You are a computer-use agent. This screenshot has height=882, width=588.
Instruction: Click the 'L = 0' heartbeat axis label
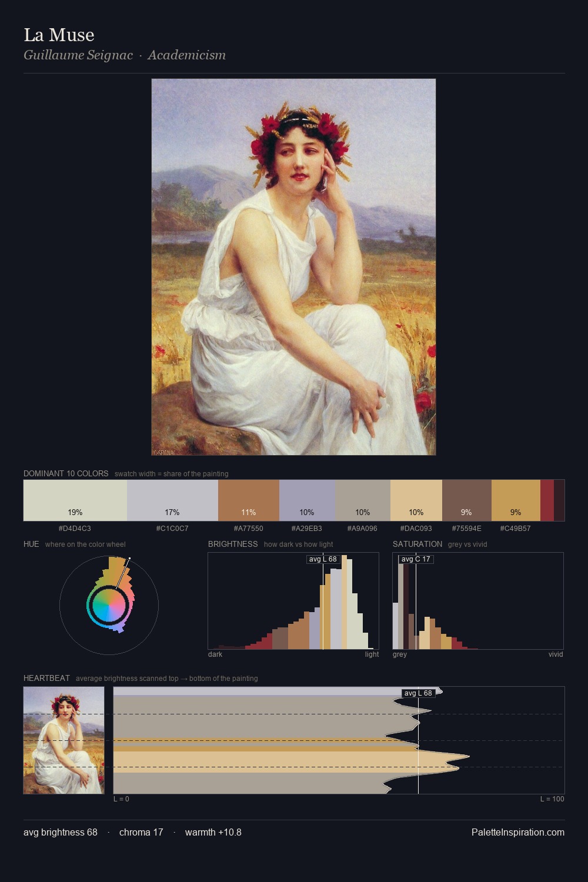[121, 799]
